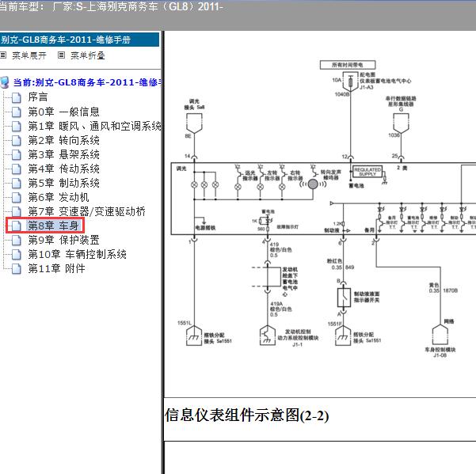Image resolution: width=476 pixels, height=474 pixels.
Task: Click the page icon next to 第2章
Action: click(17, 140)
